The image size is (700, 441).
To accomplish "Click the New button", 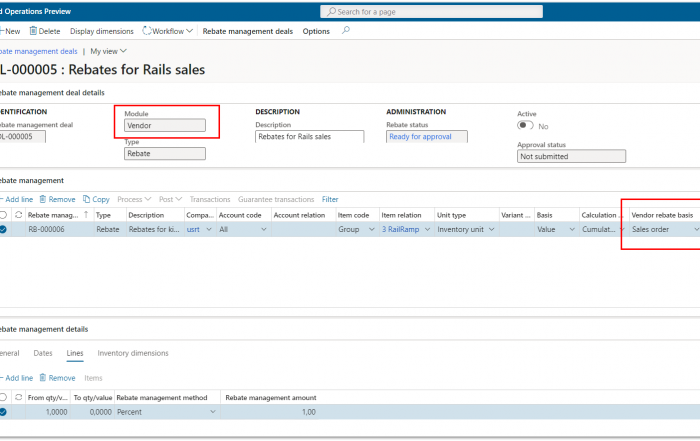I will 10,31.
